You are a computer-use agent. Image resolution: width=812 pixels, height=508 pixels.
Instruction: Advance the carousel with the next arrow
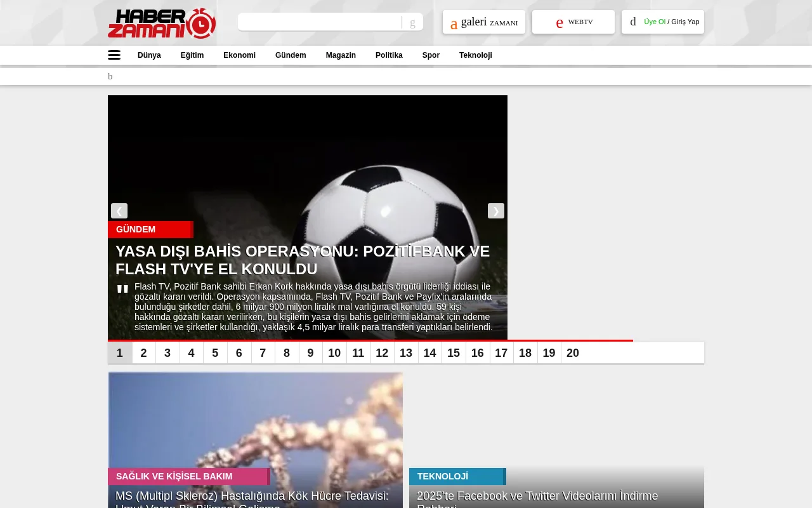coord(496,211)
